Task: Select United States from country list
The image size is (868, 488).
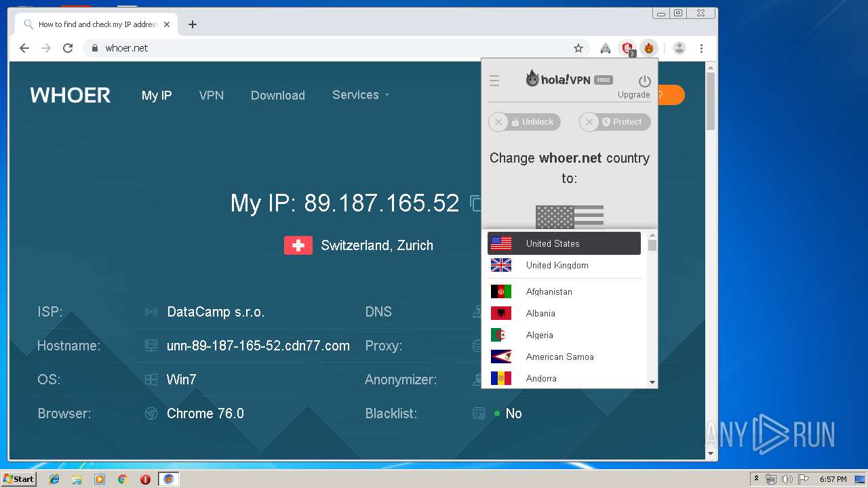Action: [564, 243]
